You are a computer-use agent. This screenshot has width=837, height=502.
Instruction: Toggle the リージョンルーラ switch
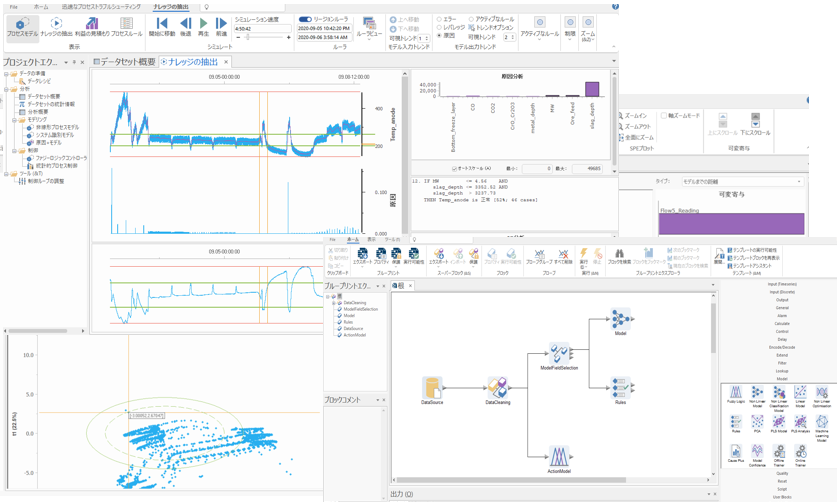click(x=305, y=19)
